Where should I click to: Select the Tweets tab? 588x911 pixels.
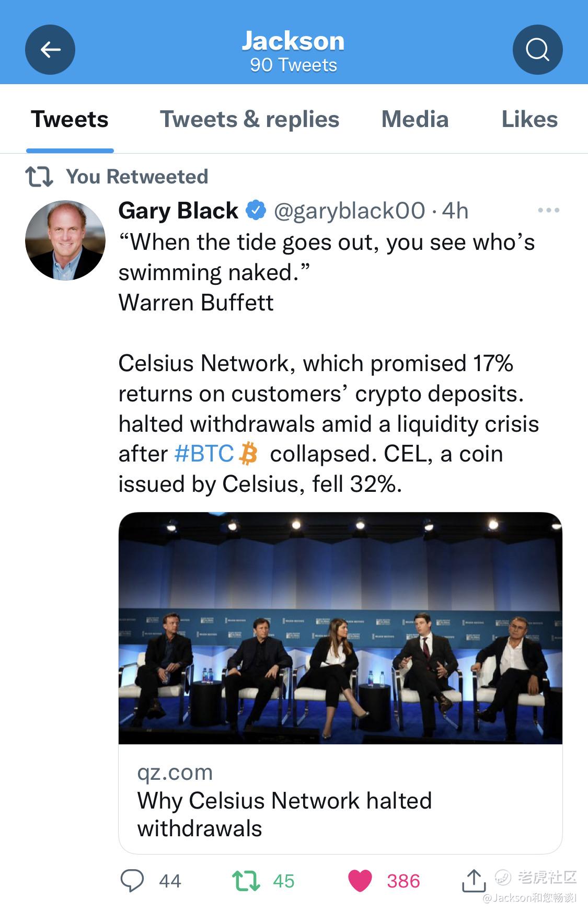(70, 119)
